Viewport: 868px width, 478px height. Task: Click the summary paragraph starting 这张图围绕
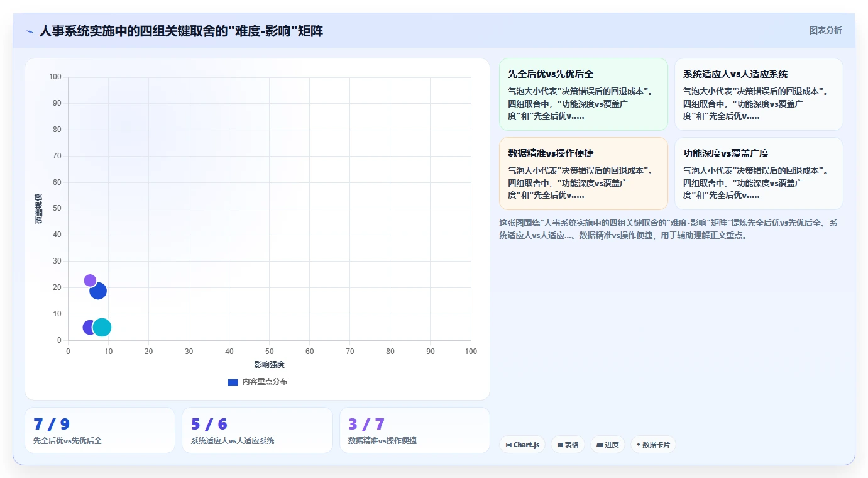tap(668, 229)
